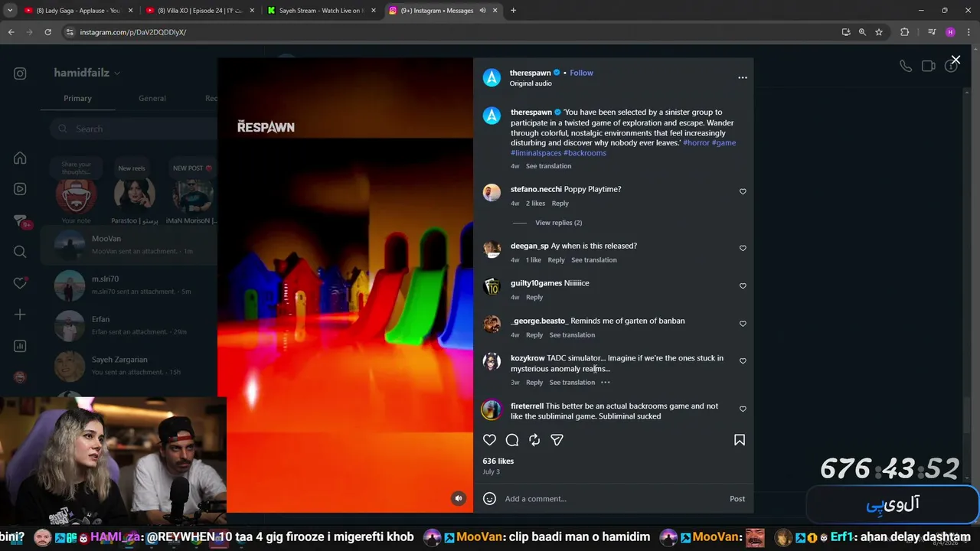The height and width of the screenshot is (551, 980).
Task: Start video call with camera icon
Action: point(929,66)
